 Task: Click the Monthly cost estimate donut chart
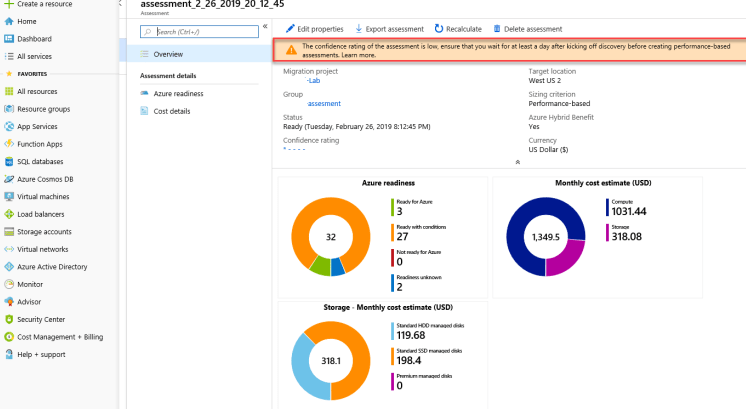546,237
